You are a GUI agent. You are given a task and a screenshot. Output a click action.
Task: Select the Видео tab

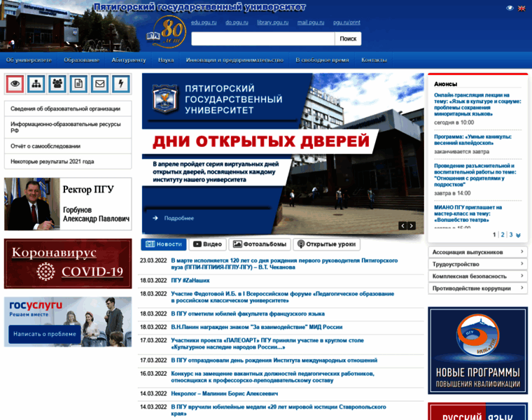[207, 244]
